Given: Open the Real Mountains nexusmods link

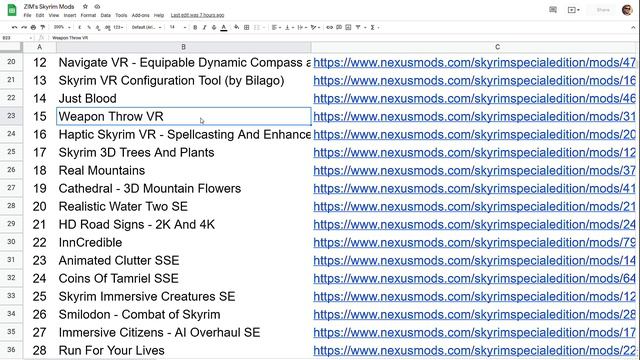Looking at the screenshot, I should (x=474, y=170).
